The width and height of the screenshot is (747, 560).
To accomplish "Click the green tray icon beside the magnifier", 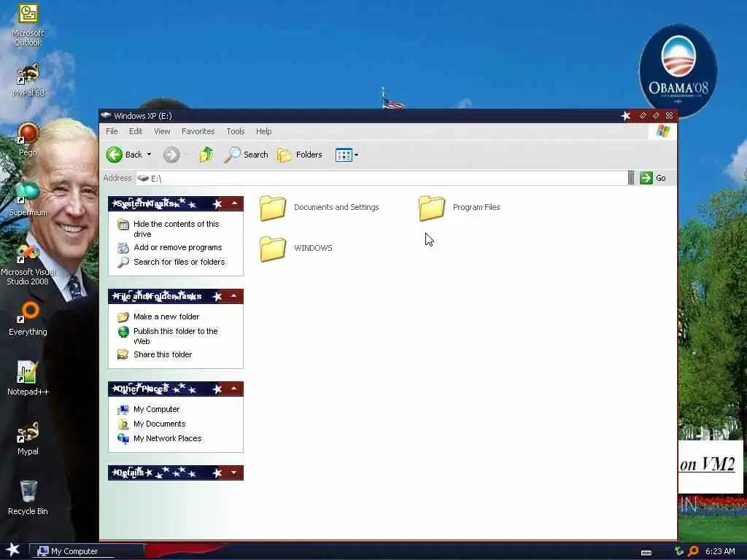I will (x=679, y=551).
